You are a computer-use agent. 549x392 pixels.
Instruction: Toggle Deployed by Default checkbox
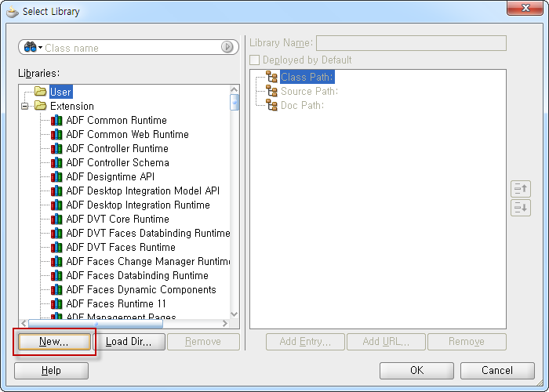[x=255, y=60]
